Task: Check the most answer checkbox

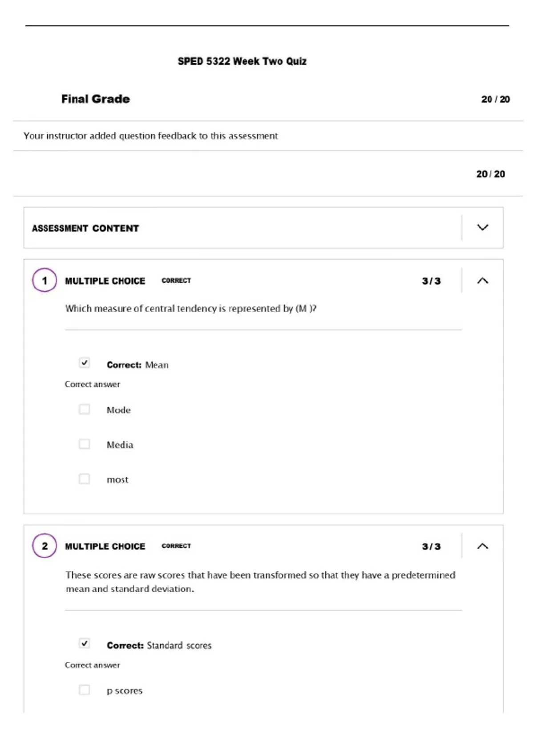Action: pyautogui.click(x=84, y=479)
